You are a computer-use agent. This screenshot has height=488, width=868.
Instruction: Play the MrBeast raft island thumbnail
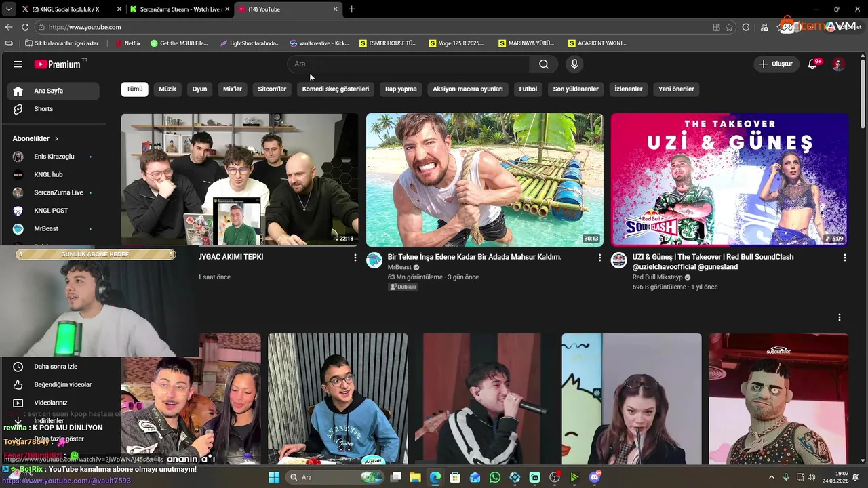tap(484, 179)
